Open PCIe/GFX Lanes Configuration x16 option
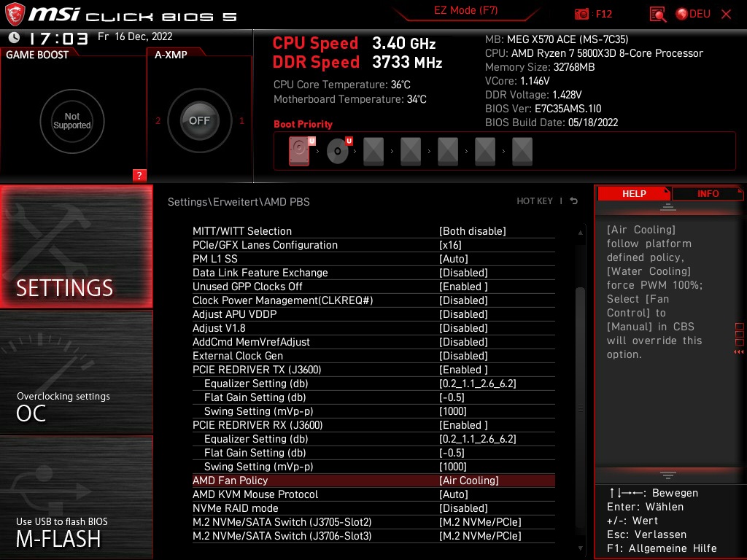The width and height of the screenshot is (747, 560). tap(373, 245)
